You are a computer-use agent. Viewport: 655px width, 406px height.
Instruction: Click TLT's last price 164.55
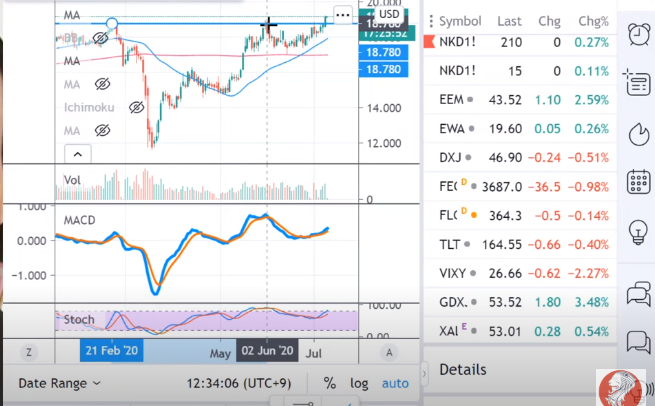click(x=502, y=244)
